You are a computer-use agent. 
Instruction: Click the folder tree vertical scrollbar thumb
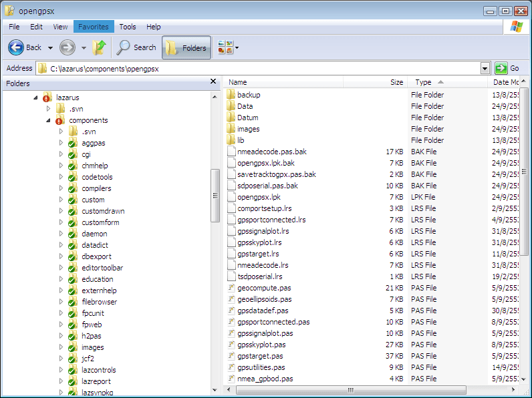pos(215,196)
